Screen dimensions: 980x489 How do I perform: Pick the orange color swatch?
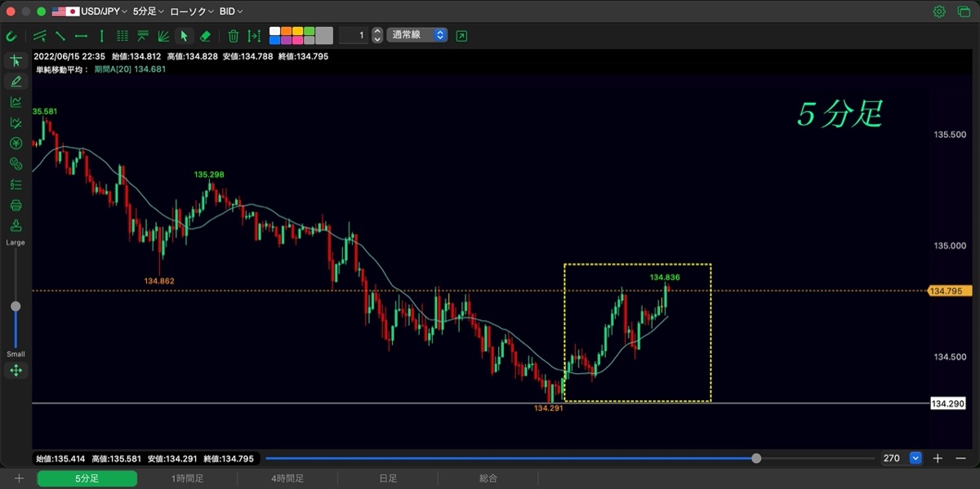[287, 31]
